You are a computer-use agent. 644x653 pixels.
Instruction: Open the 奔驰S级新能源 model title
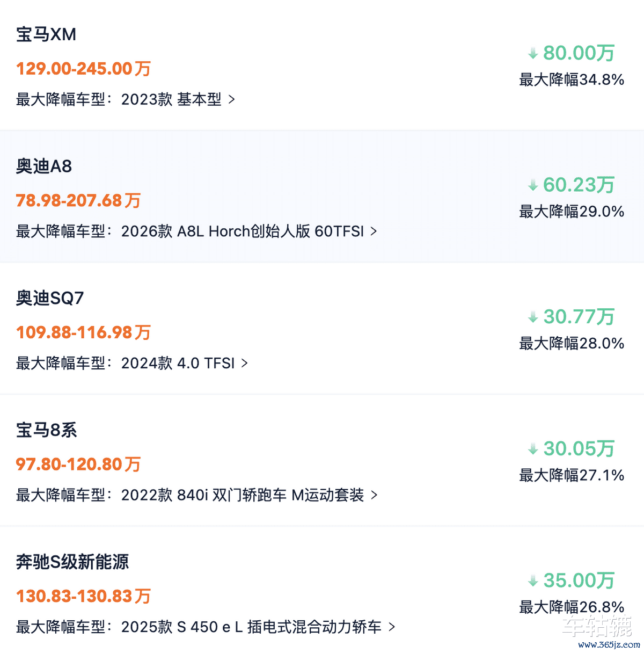point(72,562)
